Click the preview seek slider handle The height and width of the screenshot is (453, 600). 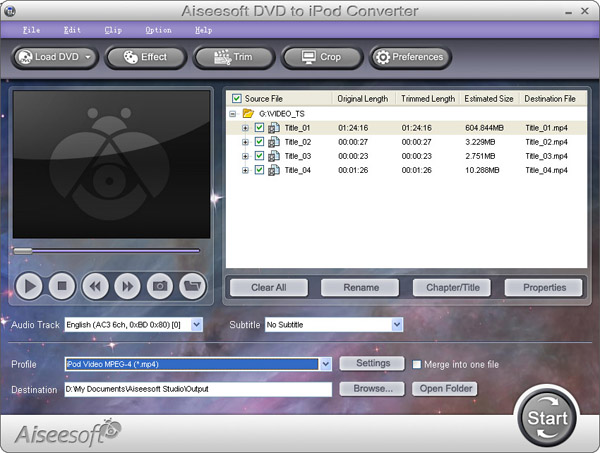23,251
